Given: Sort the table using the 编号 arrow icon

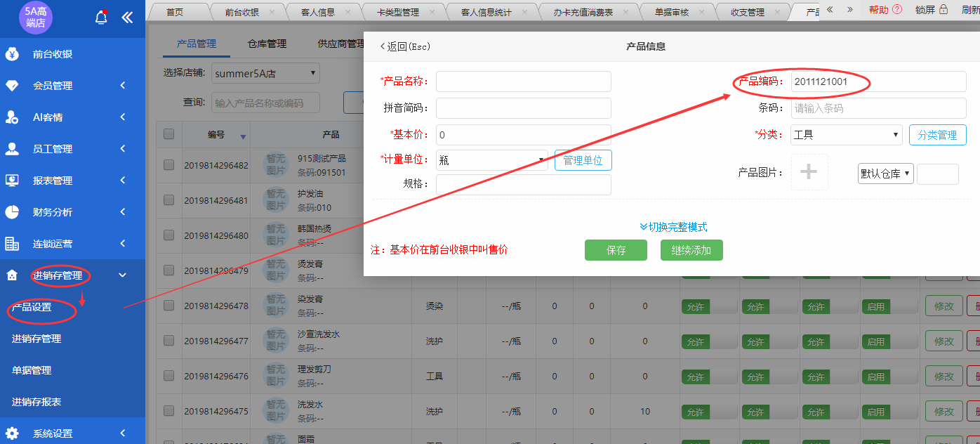Looking at the screenshot, I should [x=243, y=136].
